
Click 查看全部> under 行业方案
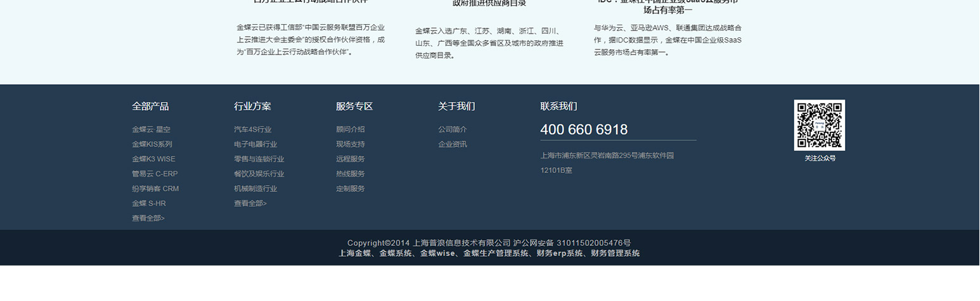pyautogui.click(x=250, y=203)
